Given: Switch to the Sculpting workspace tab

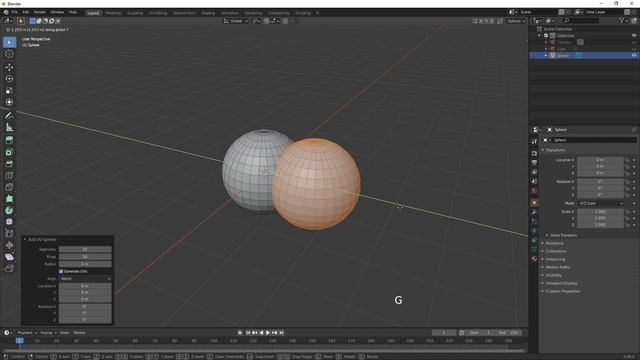Looking at the screenshot, I should pos(135,13).
